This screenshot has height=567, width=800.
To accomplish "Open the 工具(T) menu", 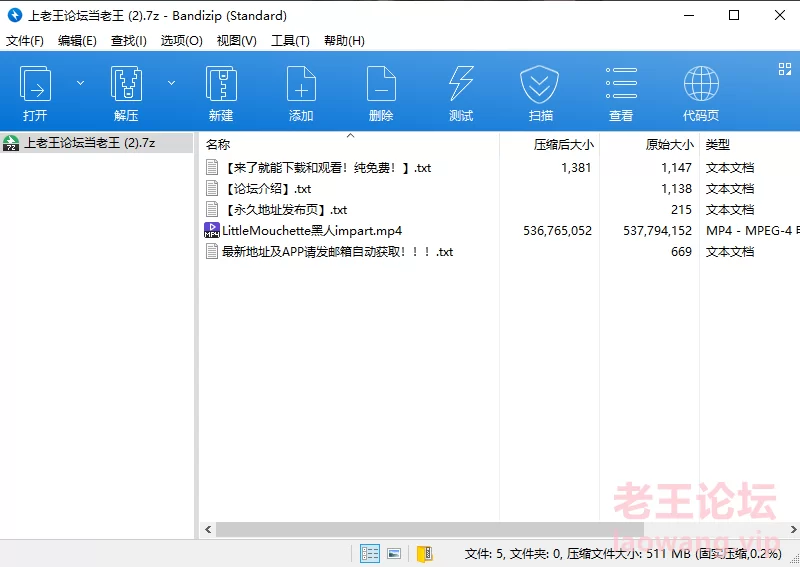I will coord(290,41).
